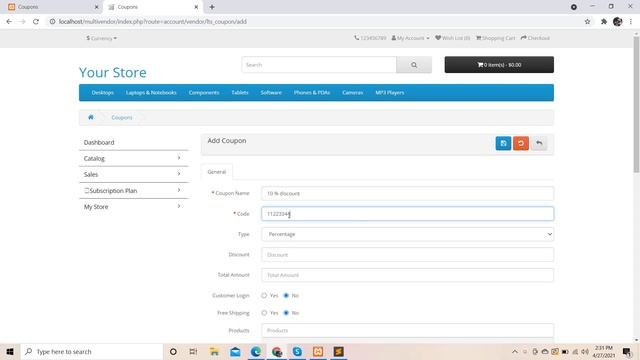Save the coupon with the blue save icon

coord(503,143)
